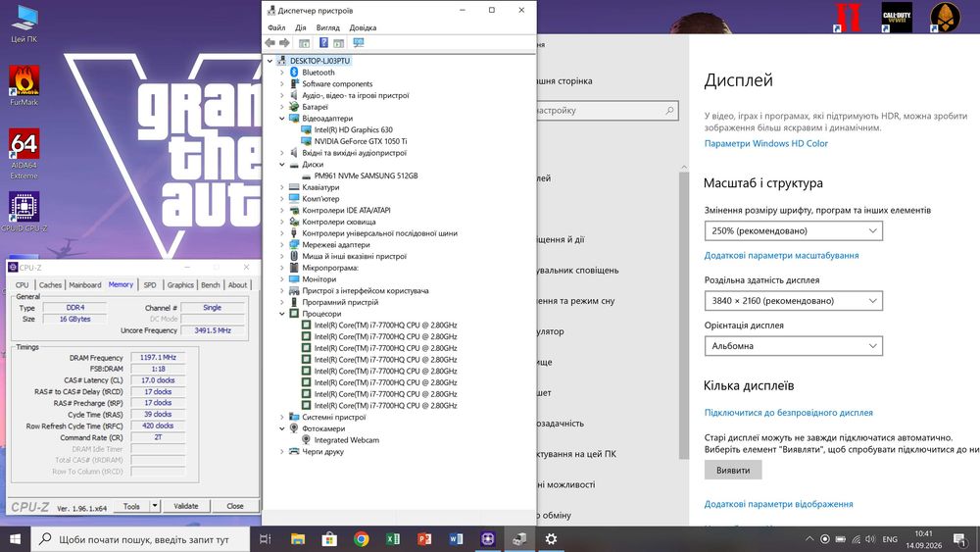This screenshot has width=980, height=552.
Task: Click the Settings search field
Action: pos(607,111)
